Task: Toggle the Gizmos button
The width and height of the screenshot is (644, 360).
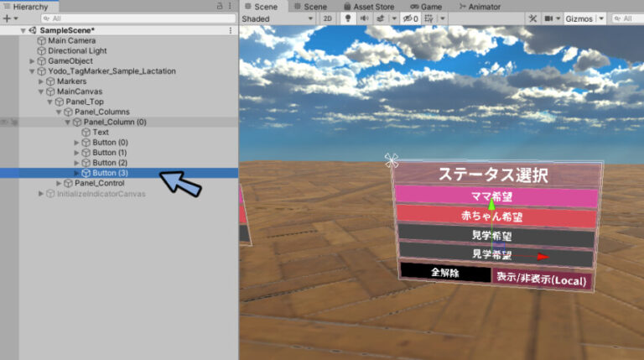Action: click(579, 19)
